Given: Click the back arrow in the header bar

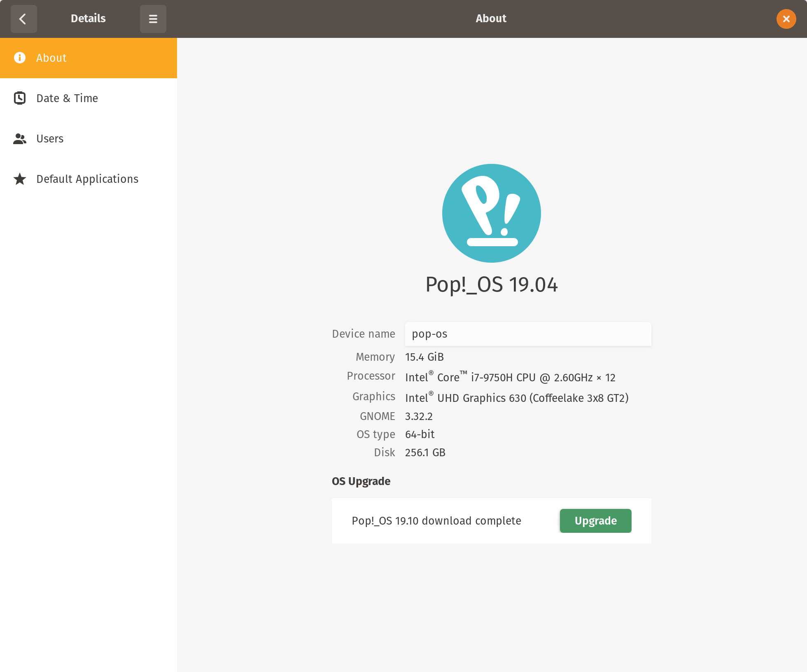Looking at the screenshot, I should (23, 19).
